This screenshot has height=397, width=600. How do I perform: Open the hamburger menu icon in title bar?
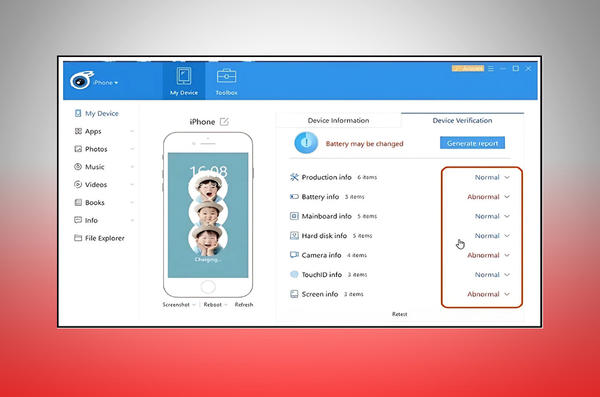[491, 69]
